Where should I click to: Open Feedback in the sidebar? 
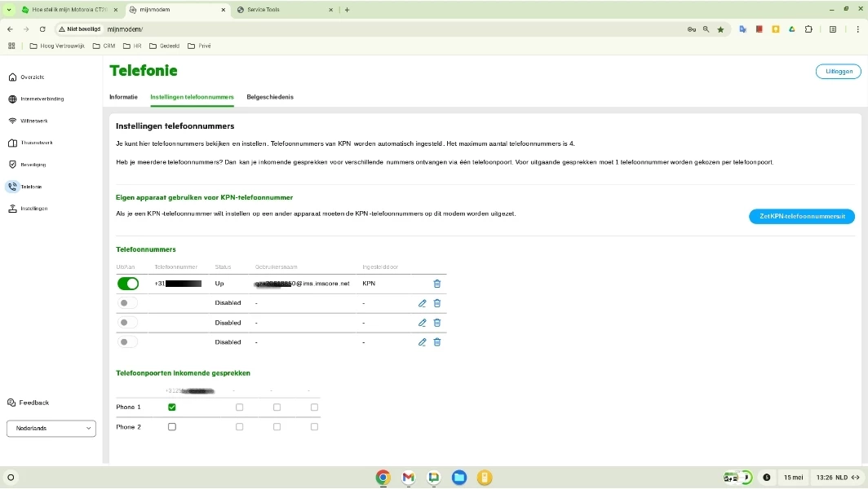tap(29, 403)
